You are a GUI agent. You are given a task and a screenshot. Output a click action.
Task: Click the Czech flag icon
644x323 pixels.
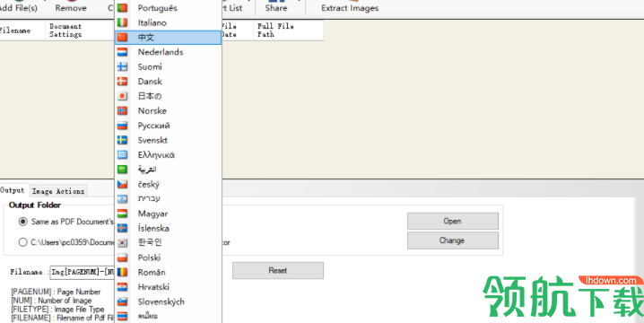tap(122, 184)
